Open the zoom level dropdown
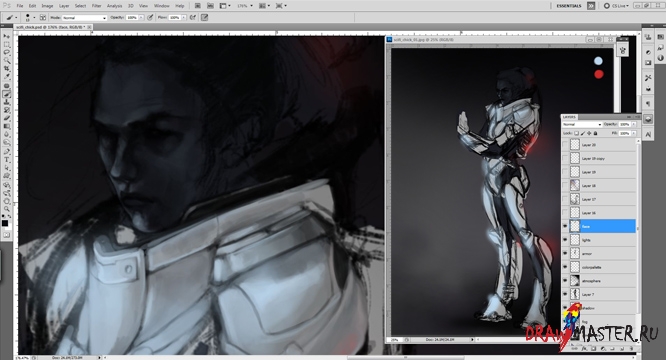 pos(245,6)
